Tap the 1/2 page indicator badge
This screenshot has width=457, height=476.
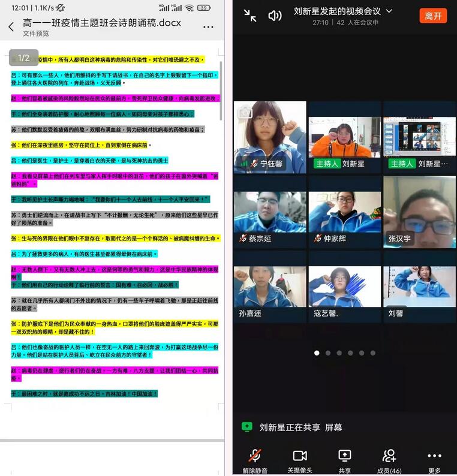click(x=24, y=58)
